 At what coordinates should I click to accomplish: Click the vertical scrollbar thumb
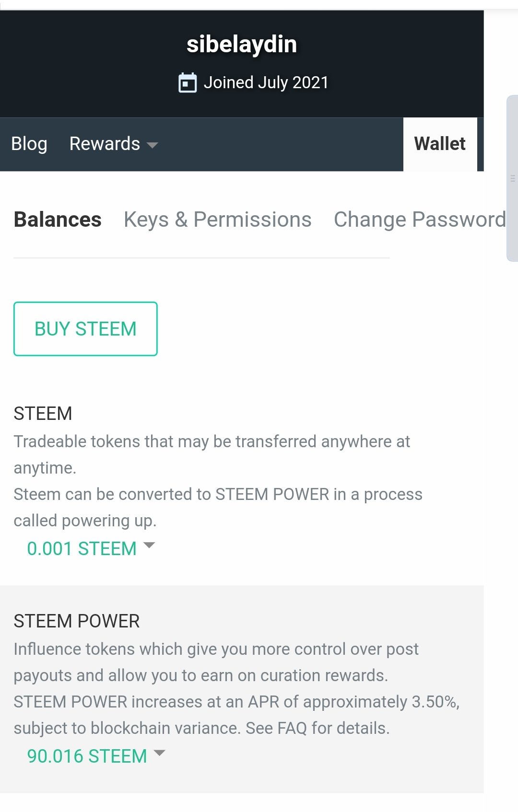point(512,178)
